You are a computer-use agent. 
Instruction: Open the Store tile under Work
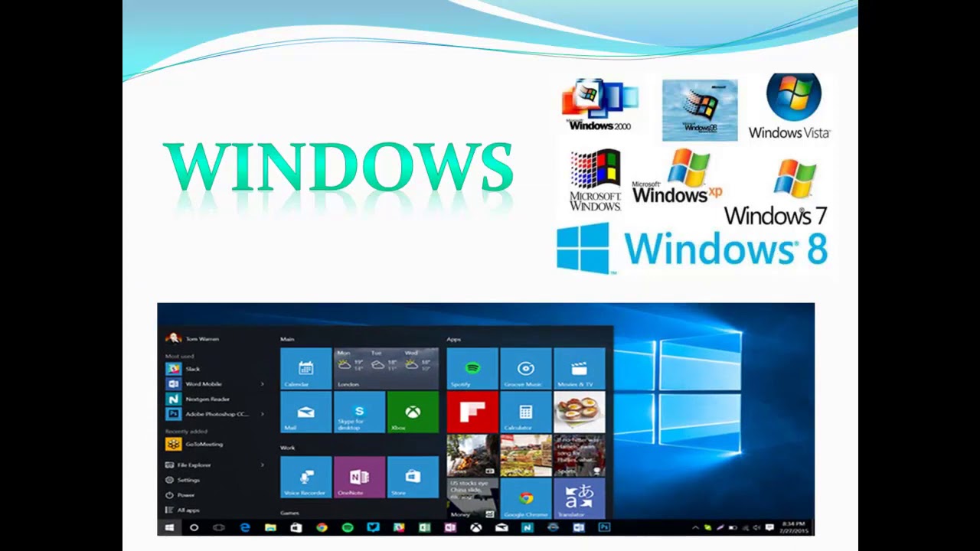coord(413,478)
